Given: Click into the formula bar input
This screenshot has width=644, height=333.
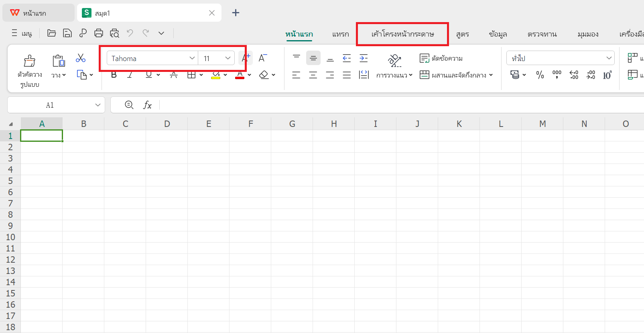Looking at the screenshot, I should click(401, 105).
